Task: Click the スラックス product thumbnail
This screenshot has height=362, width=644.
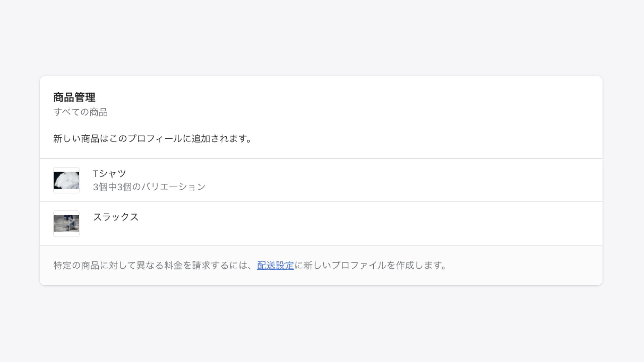Action: click(x=66, y=224)
